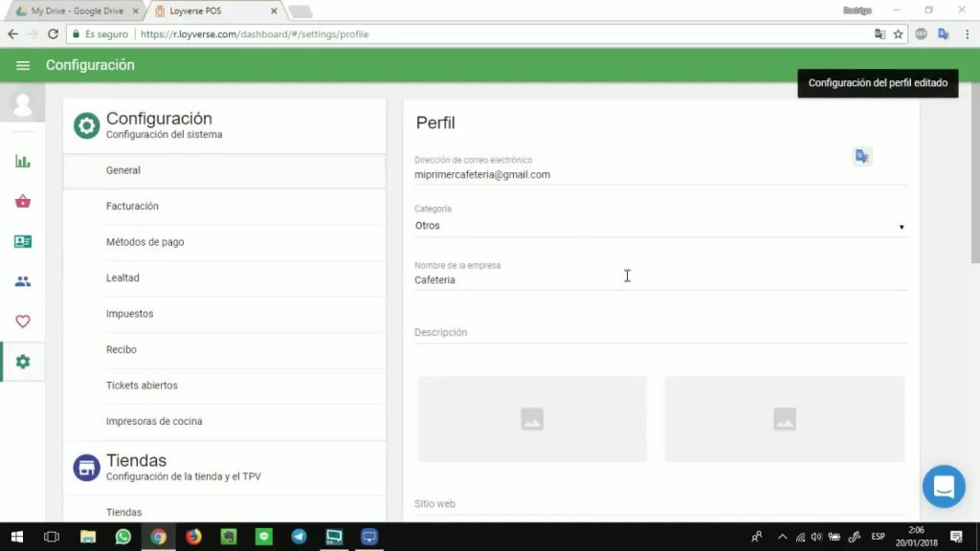This screenshot has width=980, height=551.
Task: Open Impresoras de cocina settings
Action: tap(153, 421)
